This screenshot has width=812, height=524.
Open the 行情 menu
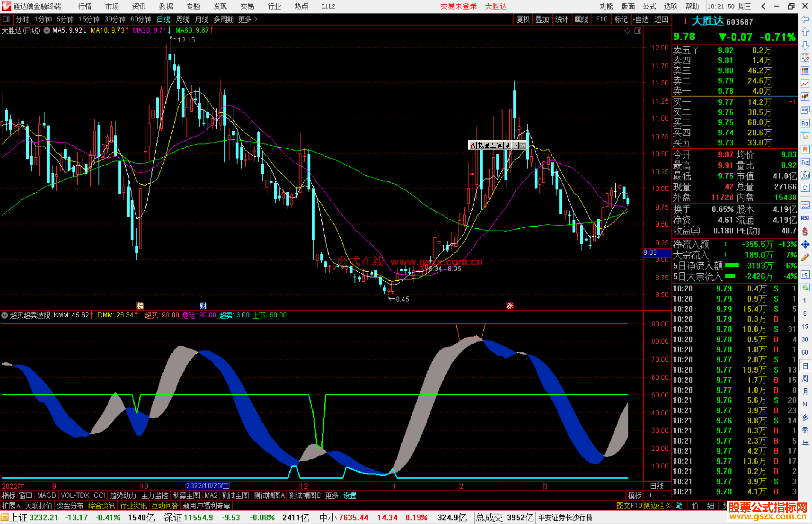(85, 6)
